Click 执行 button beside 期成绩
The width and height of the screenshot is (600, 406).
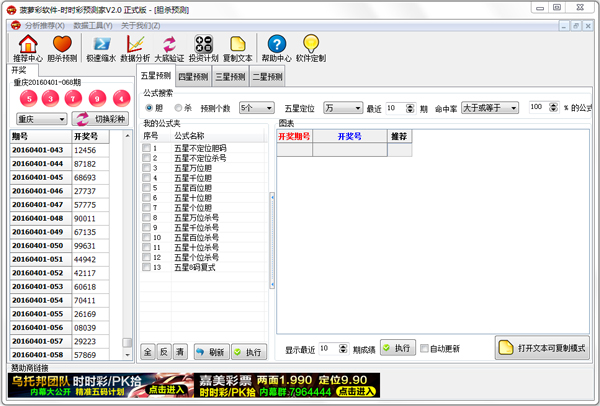pos(398,348)
